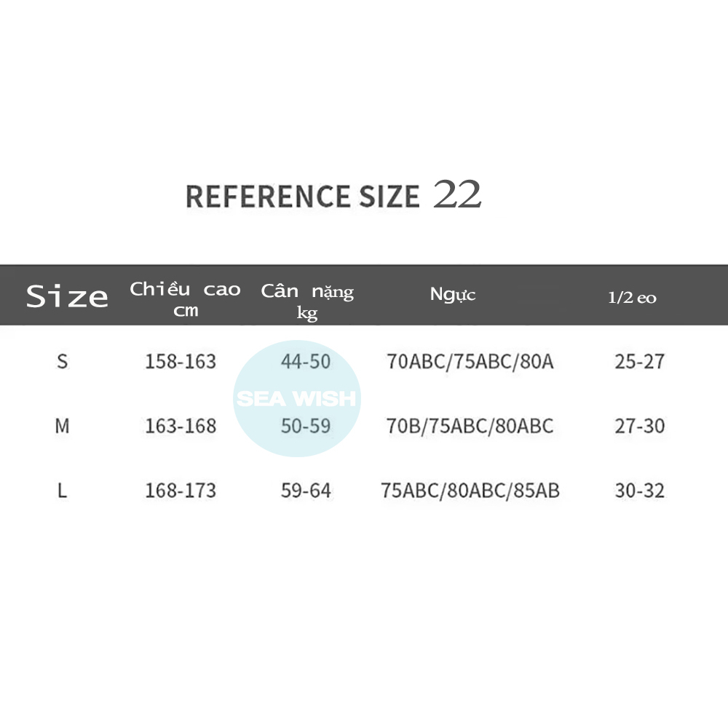The image size is (728, 728).
Task: Select the Size column header
Action: 67,296
